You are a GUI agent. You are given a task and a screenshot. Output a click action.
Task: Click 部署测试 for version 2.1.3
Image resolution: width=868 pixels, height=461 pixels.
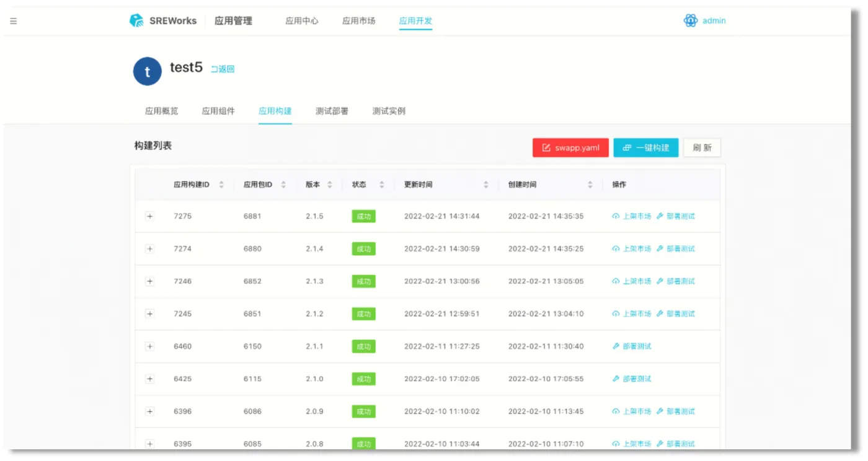tap(676, 281)
